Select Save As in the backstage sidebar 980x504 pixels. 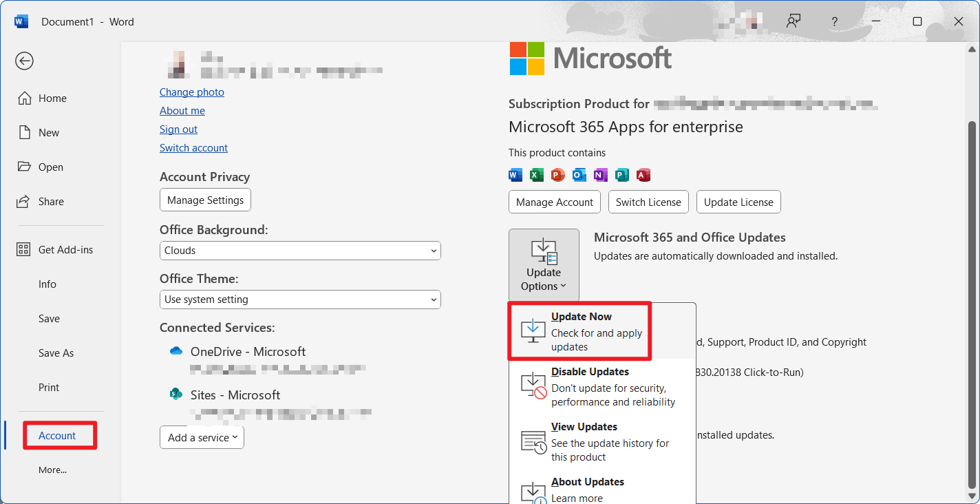point(56,353)
